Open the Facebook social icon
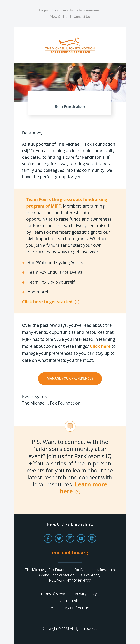 pos(48,538)
